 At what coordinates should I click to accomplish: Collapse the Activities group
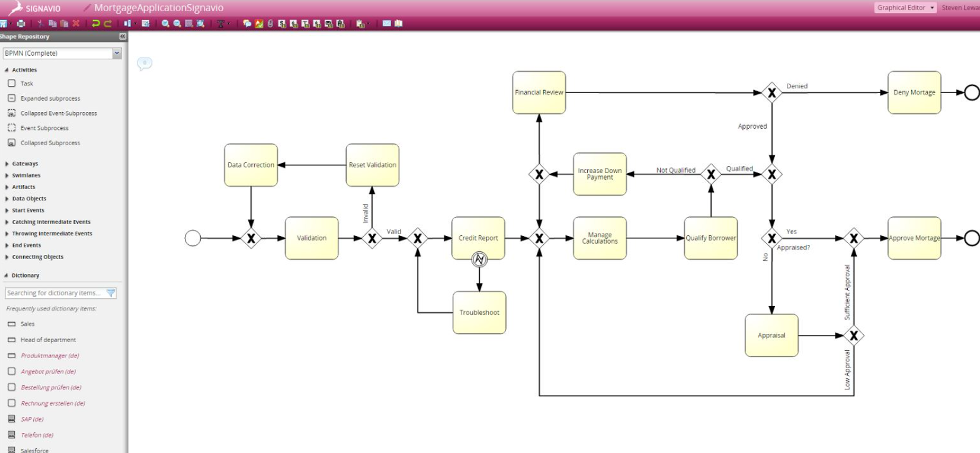tap(7, 70)
